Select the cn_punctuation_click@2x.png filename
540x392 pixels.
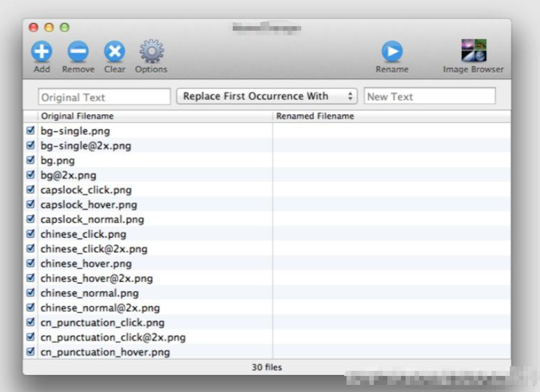[x=113, y=338]
